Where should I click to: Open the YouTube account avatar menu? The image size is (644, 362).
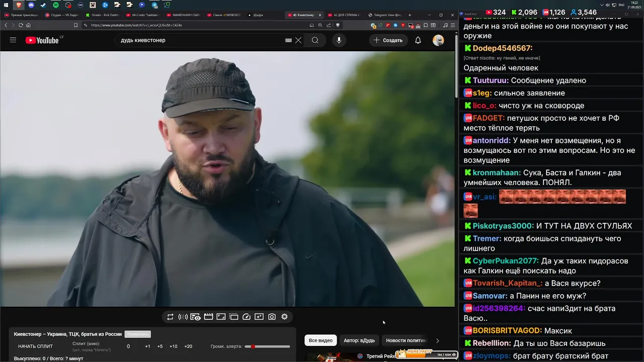tap(438, 40)
